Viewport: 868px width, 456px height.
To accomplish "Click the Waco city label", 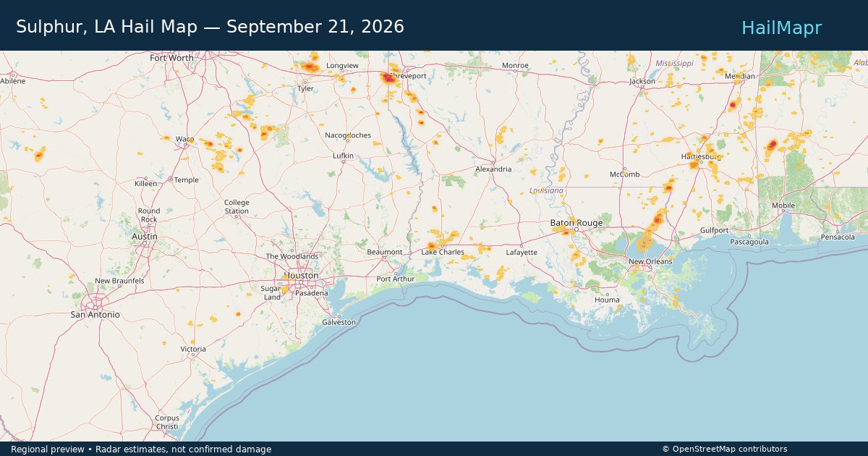I will click(x=184, y=139).
